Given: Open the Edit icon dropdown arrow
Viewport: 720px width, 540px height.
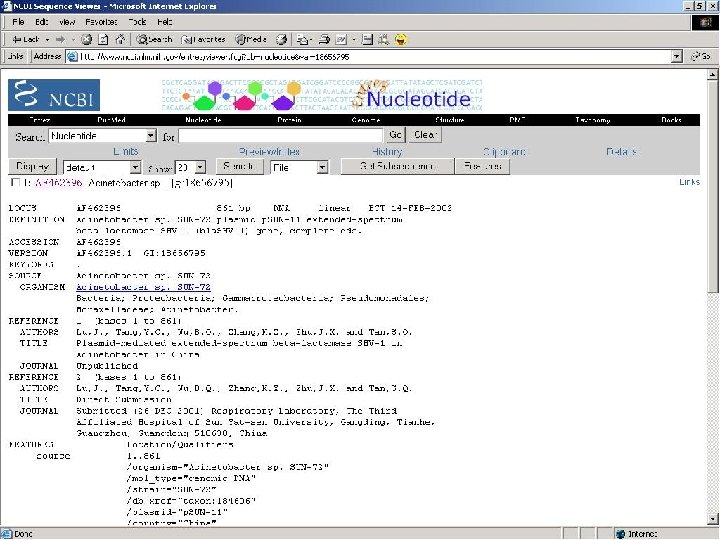Looking at the screenshot, I should (x=354, y=40).
